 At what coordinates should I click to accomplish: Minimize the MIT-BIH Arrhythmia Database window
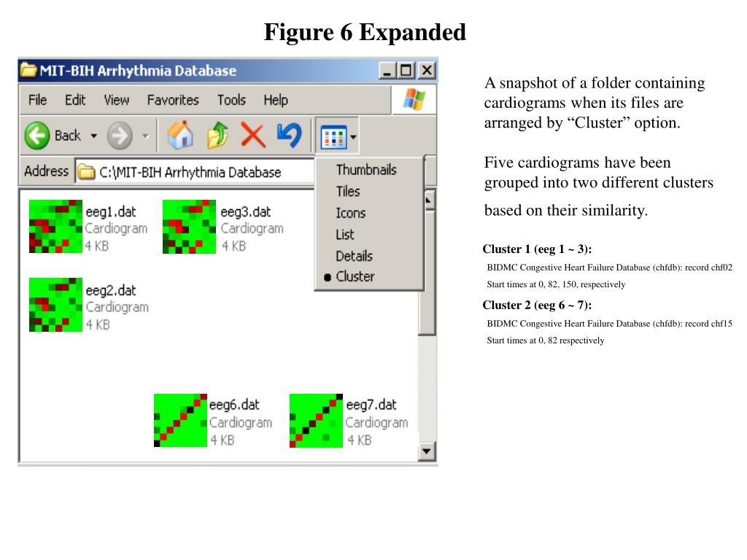388,71
